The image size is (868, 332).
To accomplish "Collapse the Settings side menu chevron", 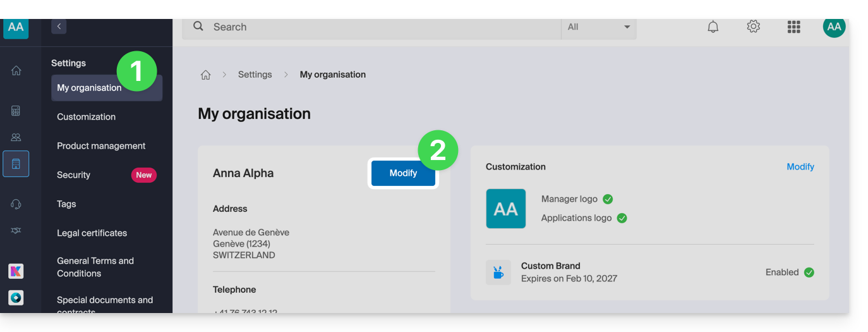I will 59,26.
